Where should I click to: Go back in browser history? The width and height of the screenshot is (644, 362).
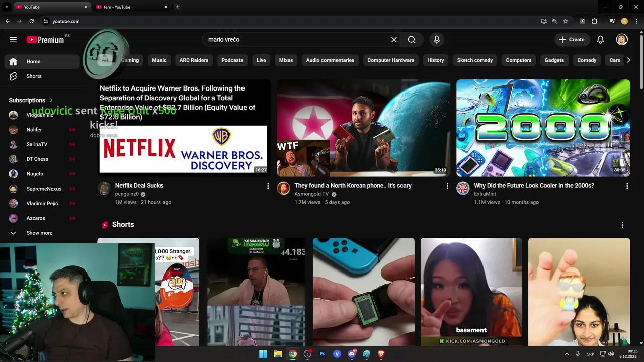(7, 21)
